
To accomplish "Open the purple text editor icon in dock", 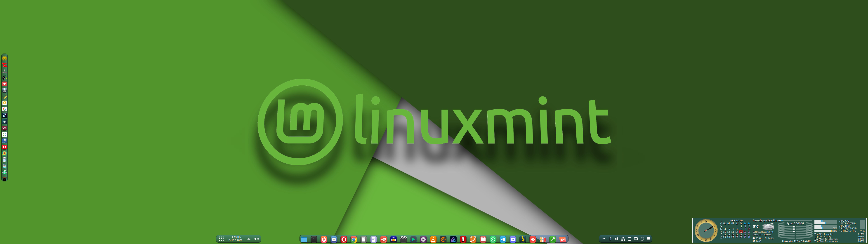I will pyautogui.click(x=374, y=239).
